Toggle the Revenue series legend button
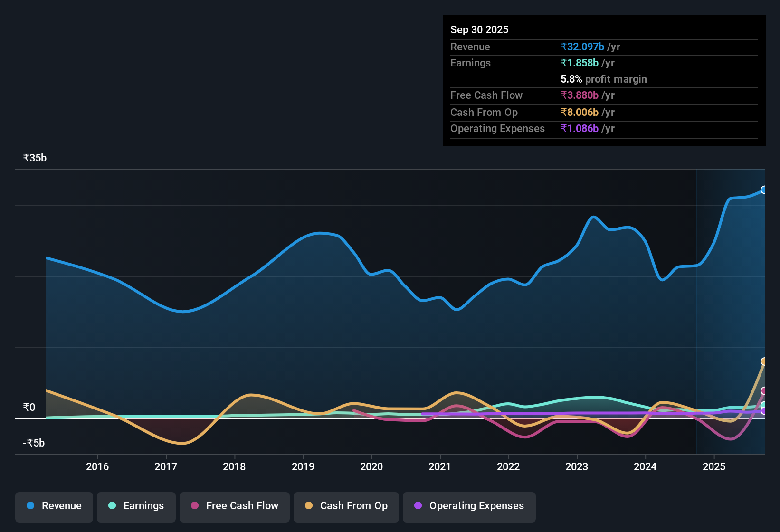Viewport: 780px width, 532px height. point(54,506)
